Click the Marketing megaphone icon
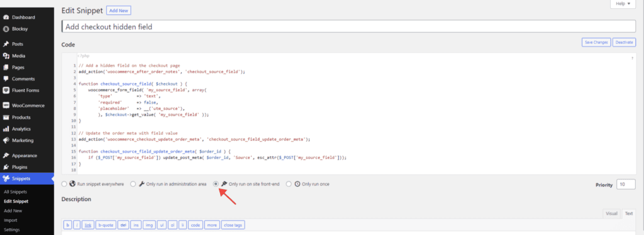 [6, 140]
